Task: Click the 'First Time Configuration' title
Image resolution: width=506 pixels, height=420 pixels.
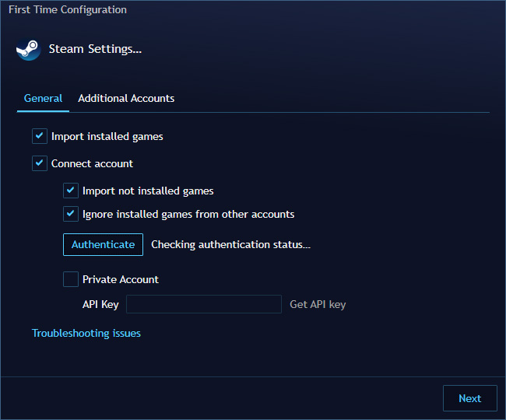Action: (x=68, y=9)
